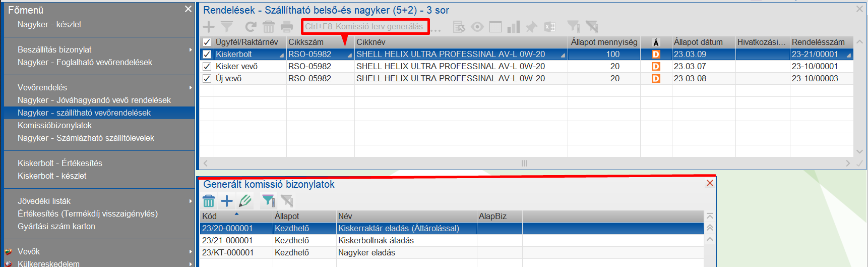Click the trash icon in Rendelések toolbar
Image resolution: width=868 pixels, height=267 pixels.
269,27
